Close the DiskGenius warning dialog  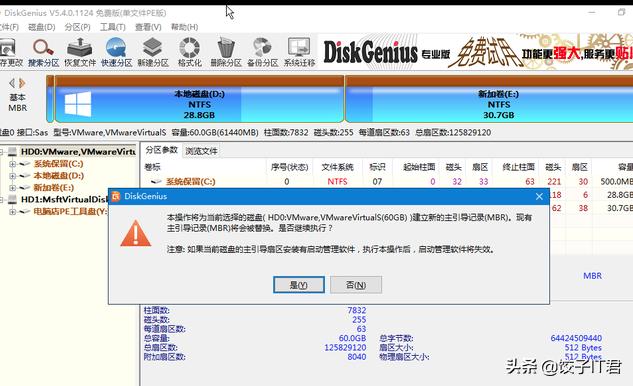tap(539, 197)
